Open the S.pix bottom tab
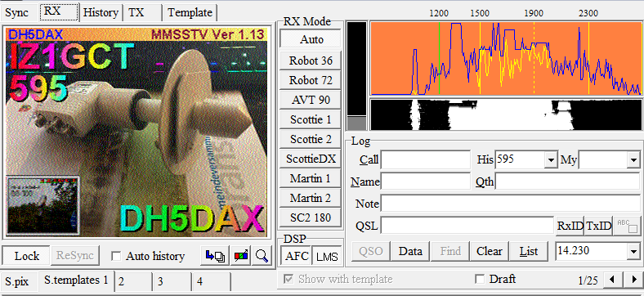644x296 pixels. pyautogui.click(x=17, y=281)
